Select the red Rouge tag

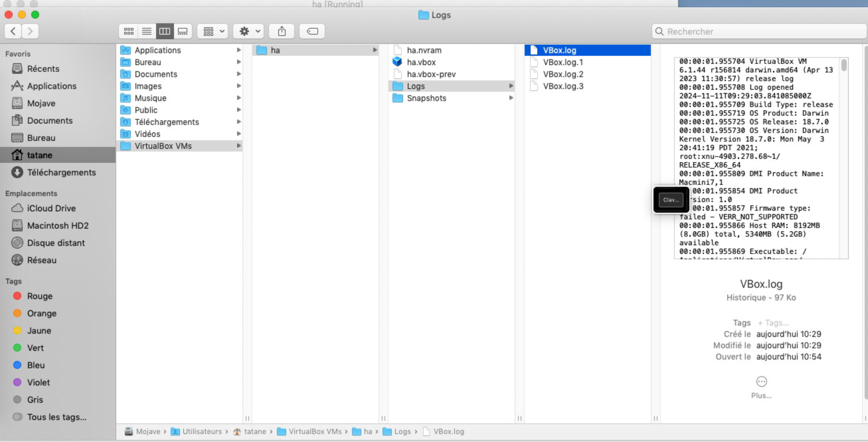point(40,296)
